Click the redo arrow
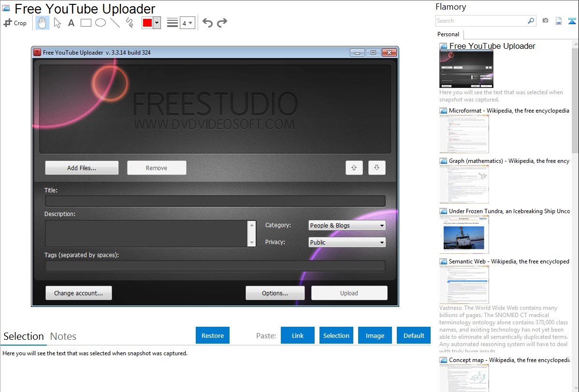579x392 pixels. pyautogui.click(x=222, y=23)
